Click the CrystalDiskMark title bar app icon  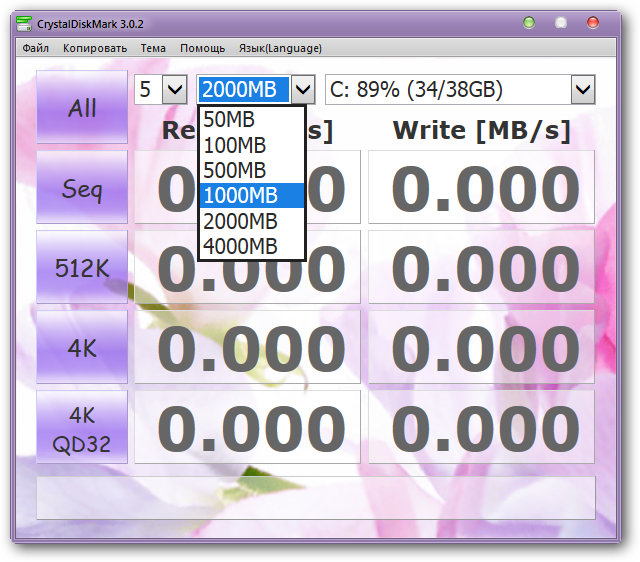24,24
